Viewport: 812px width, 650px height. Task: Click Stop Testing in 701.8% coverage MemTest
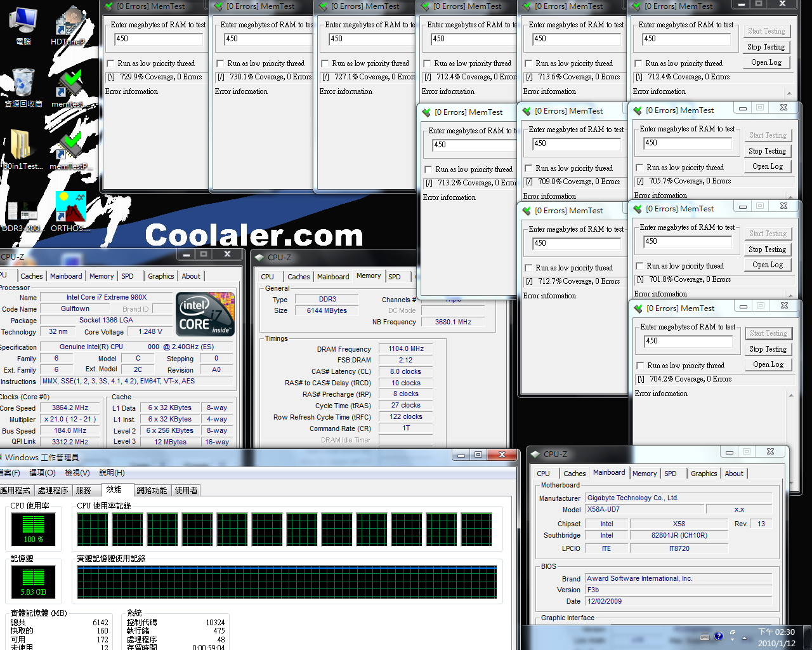[x=767, y=249]
